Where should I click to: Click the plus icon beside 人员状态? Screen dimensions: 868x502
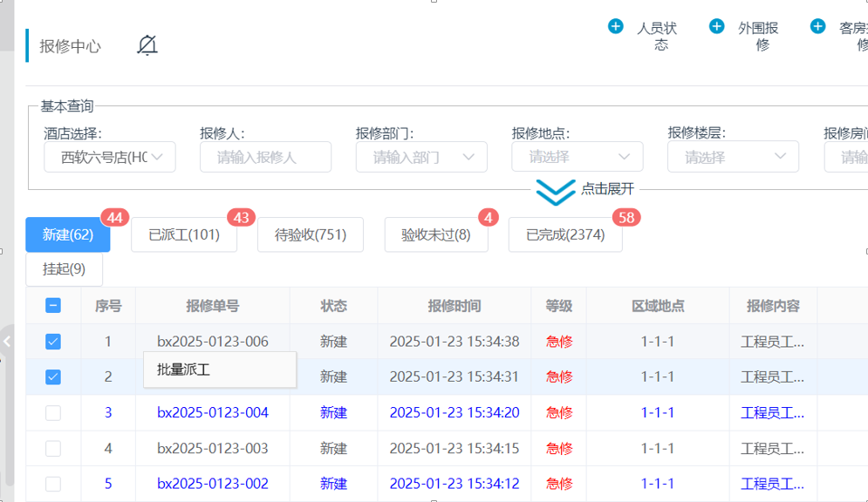(x=616, y=27)
